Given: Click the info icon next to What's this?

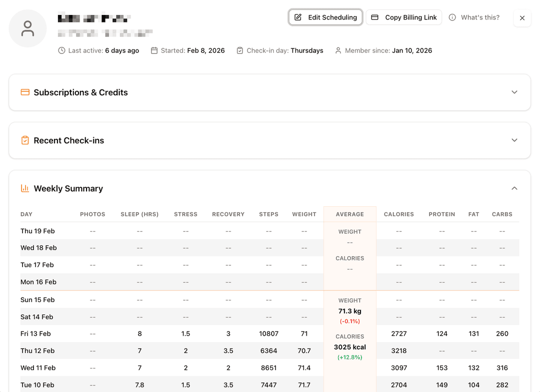Looking at the screenshot, I should point(452,17).
